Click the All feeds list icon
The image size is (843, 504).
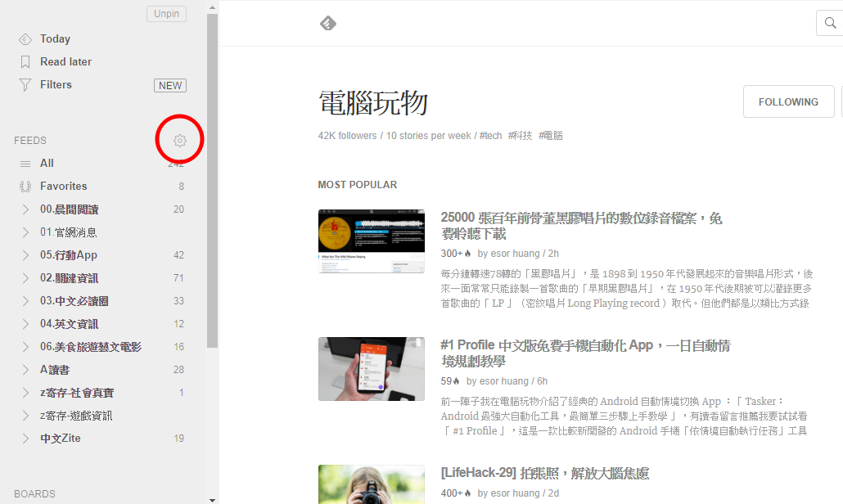[25, 164]
